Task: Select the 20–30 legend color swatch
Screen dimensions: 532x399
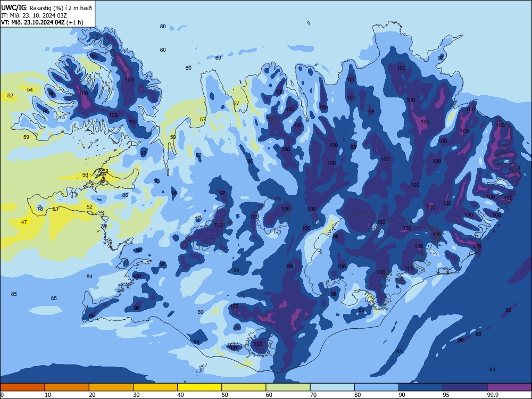Action: 111,387
